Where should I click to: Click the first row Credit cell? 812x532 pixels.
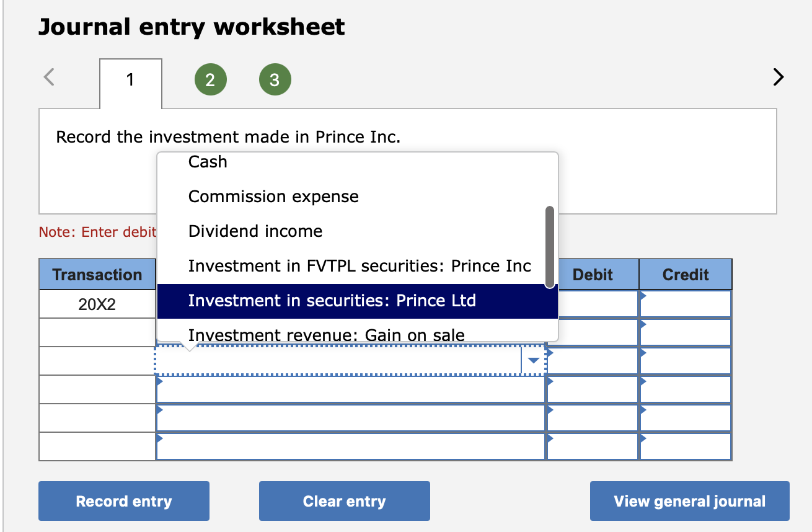point(686,304)
